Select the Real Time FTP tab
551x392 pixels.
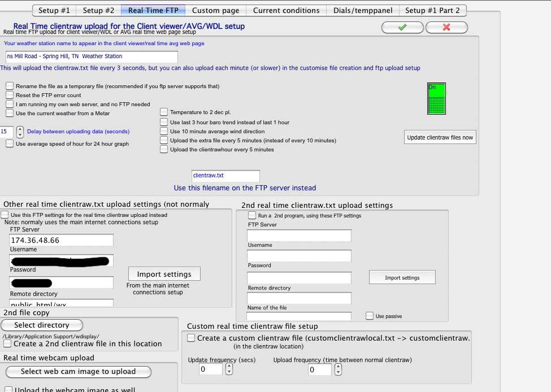[x=153, y=11]
